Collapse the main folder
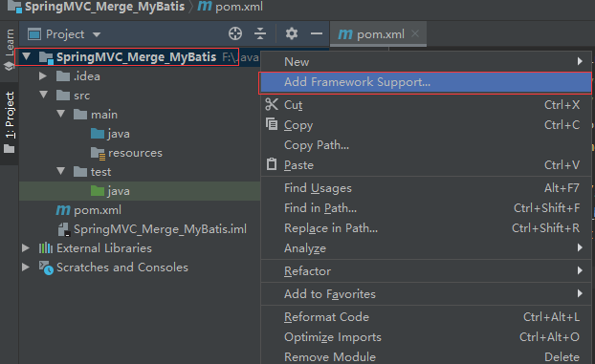 tap(60, 114)
